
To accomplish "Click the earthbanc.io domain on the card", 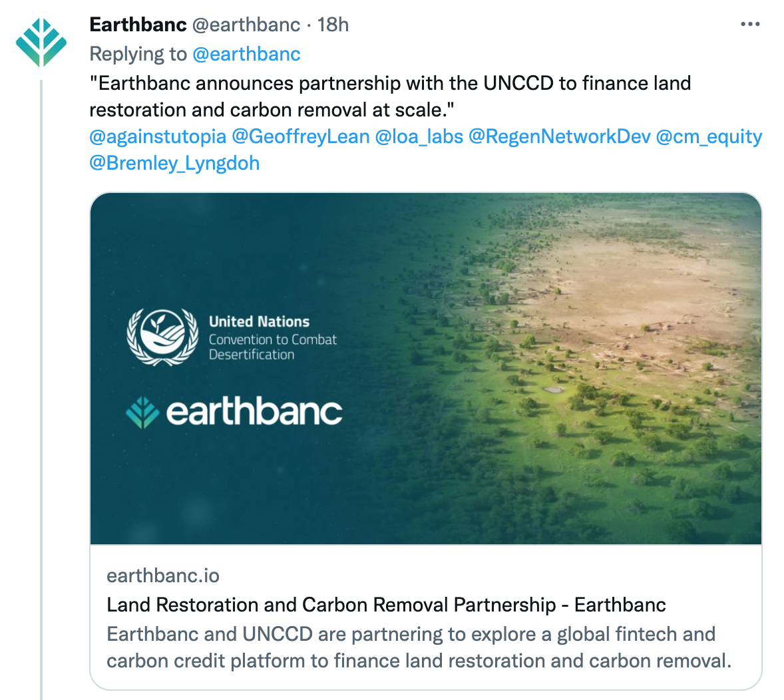I will [163, 576].
